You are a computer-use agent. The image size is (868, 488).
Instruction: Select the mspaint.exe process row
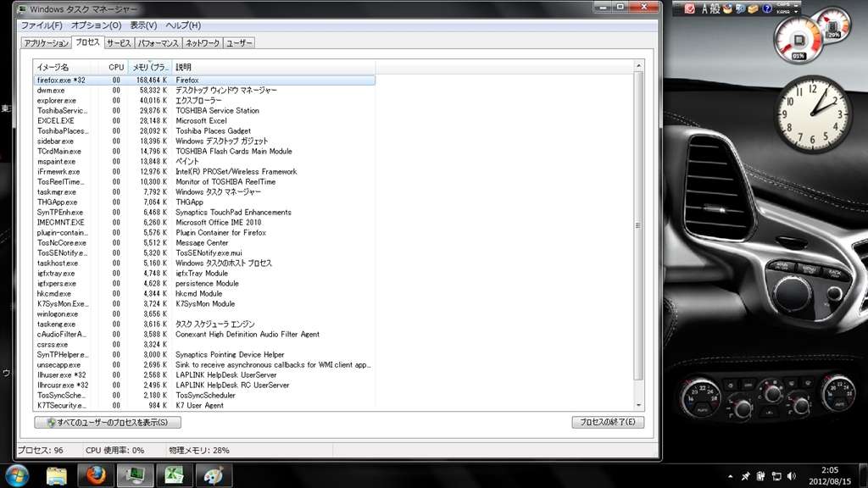(x=204, y=162)
